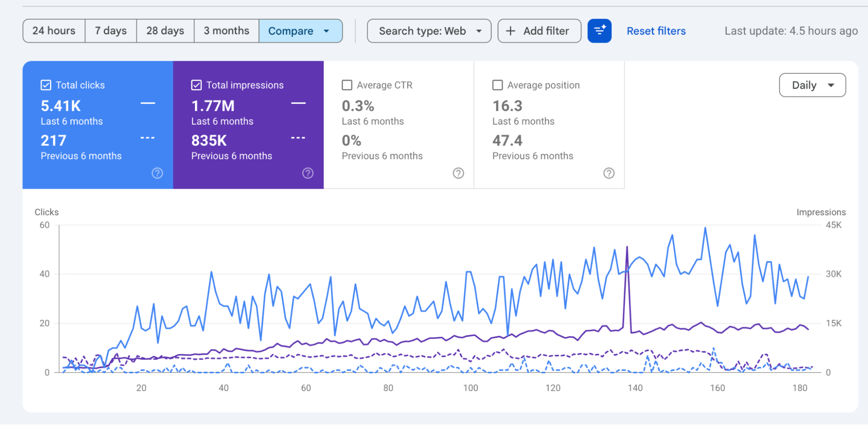Viewport: 868px width, 425px height.
Task: Open the Daily granularity dropdown
Action: (x=812, y=85)
